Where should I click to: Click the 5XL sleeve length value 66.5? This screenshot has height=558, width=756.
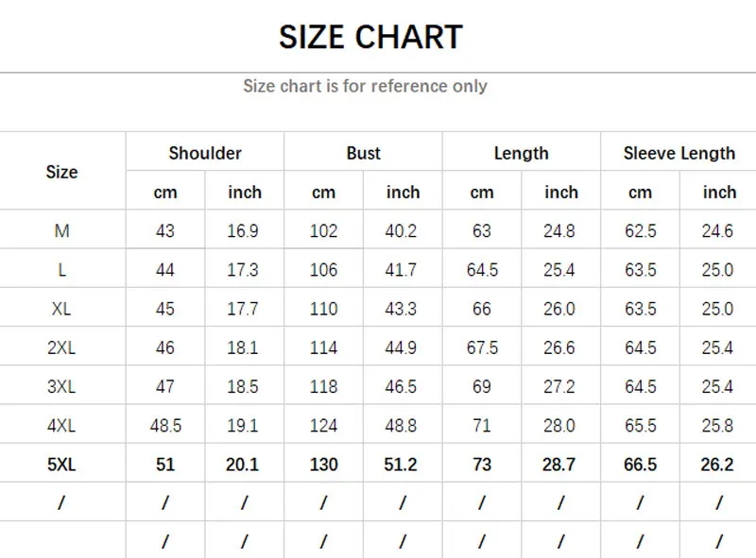(x=640, y=465)
